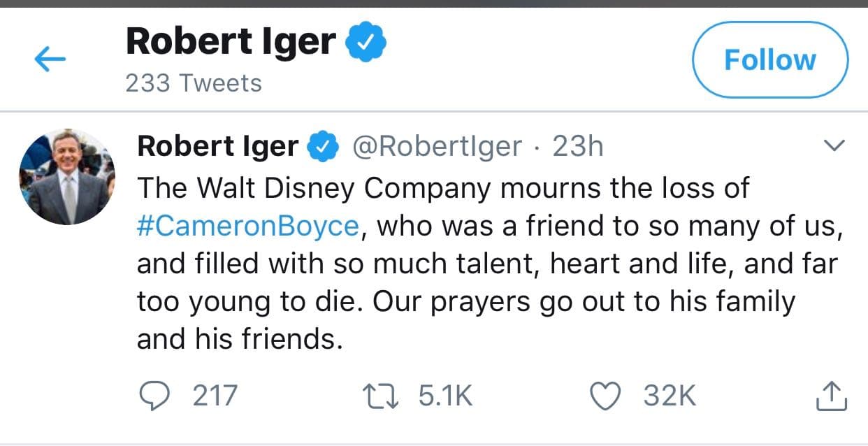Click the verified badge next to Robert Iger's header name
Image resolution: width=868 pixels, height=446 pixels.
(365, 40)
